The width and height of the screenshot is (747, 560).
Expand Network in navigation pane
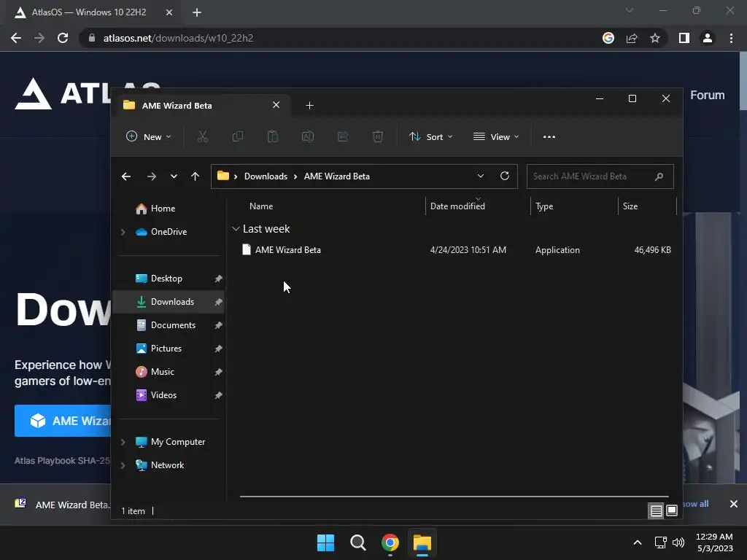click(123, 465)
